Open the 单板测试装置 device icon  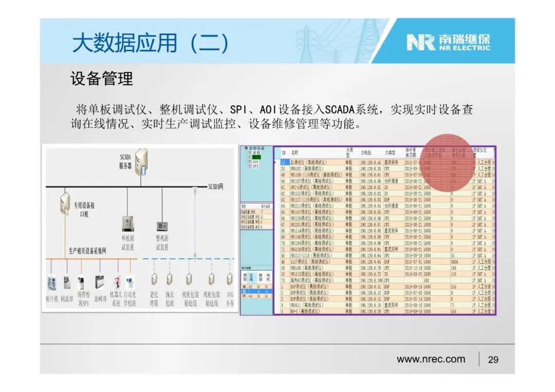tap(127, 224)
